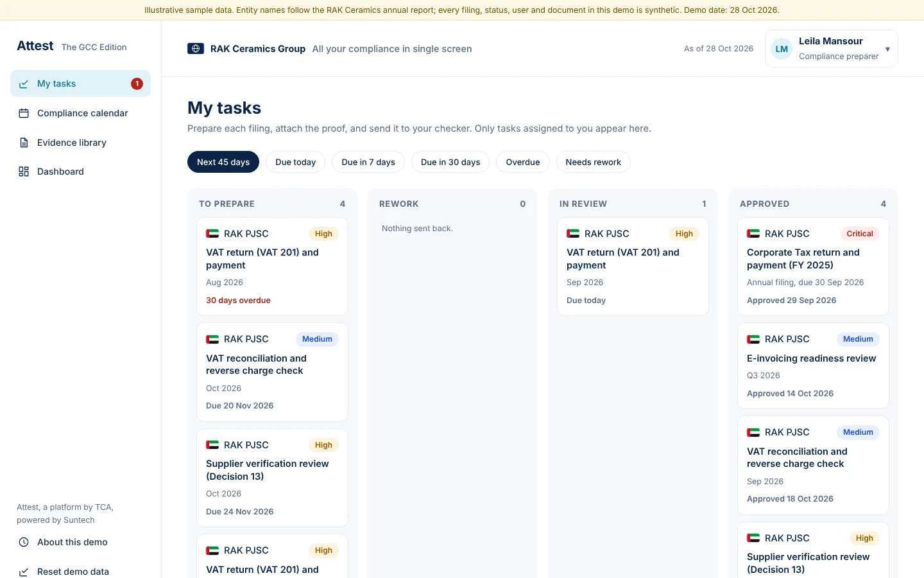Click Reset demo data
This screenshot has width=924, height=578.
(x=80, y=572)
